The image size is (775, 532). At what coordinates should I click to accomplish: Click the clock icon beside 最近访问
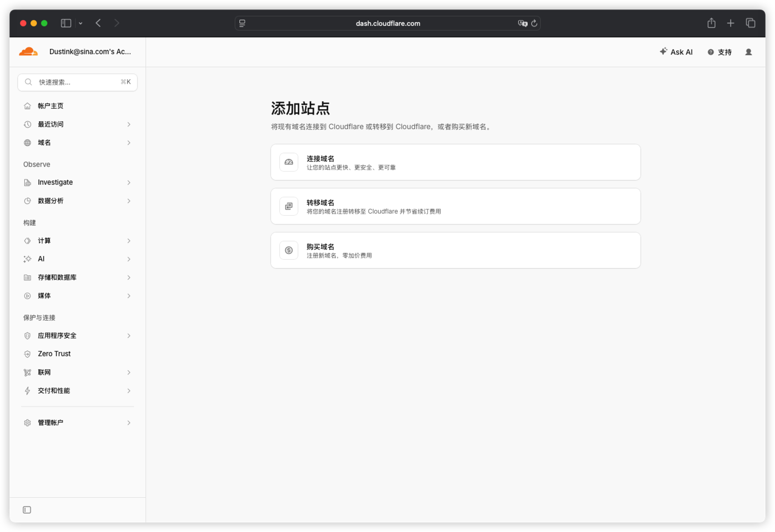point(27,124)
